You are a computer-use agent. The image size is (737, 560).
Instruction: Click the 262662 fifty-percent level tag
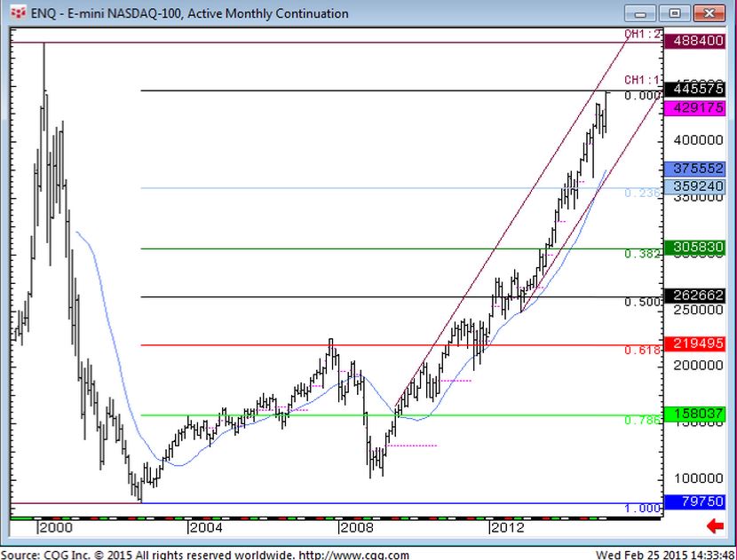[700, 296]
